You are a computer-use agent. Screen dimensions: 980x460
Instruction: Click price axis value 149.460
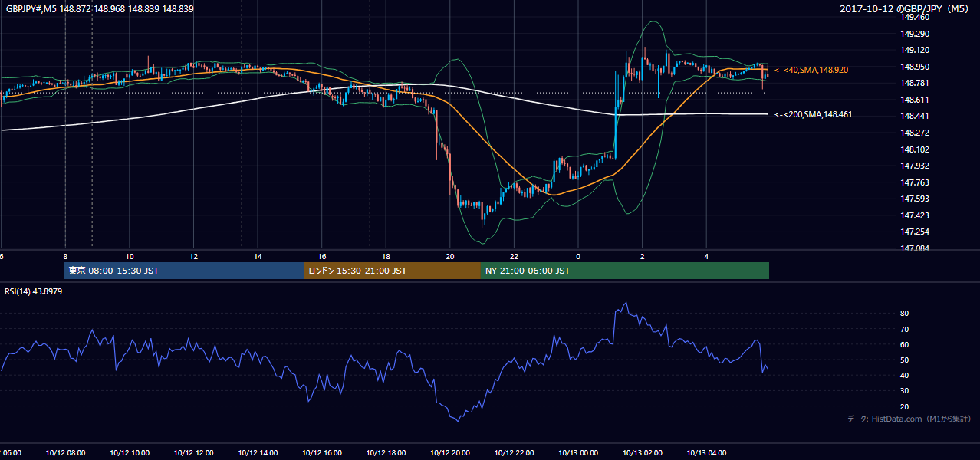(x=915, y=17)
